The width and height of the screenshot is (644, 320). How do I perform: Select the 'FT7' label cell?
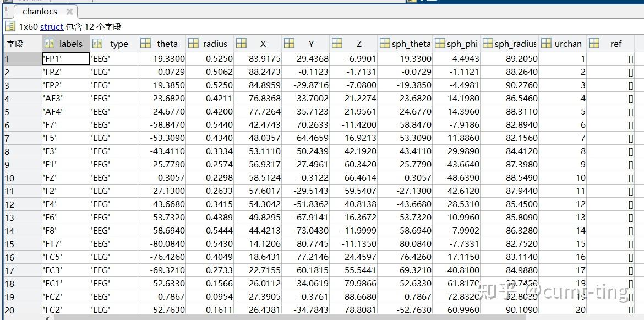click(66, 244)
